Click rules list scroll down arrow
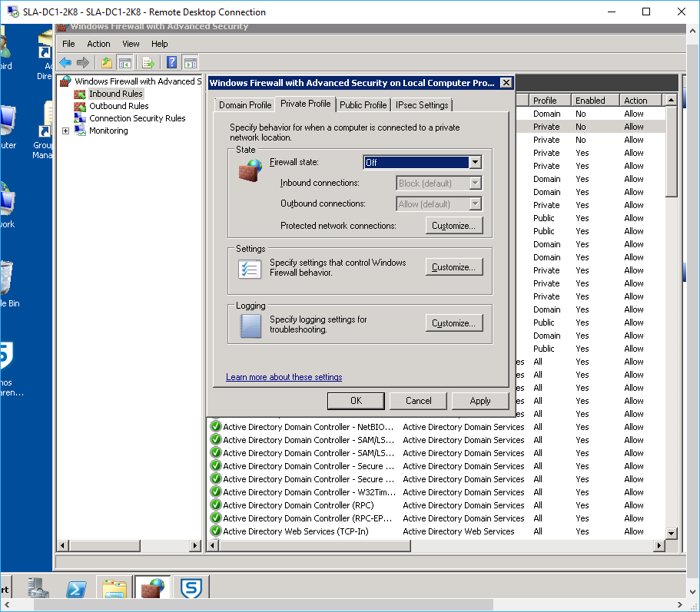Viewport: 700px width, 612px height. [x=671, y=533]
